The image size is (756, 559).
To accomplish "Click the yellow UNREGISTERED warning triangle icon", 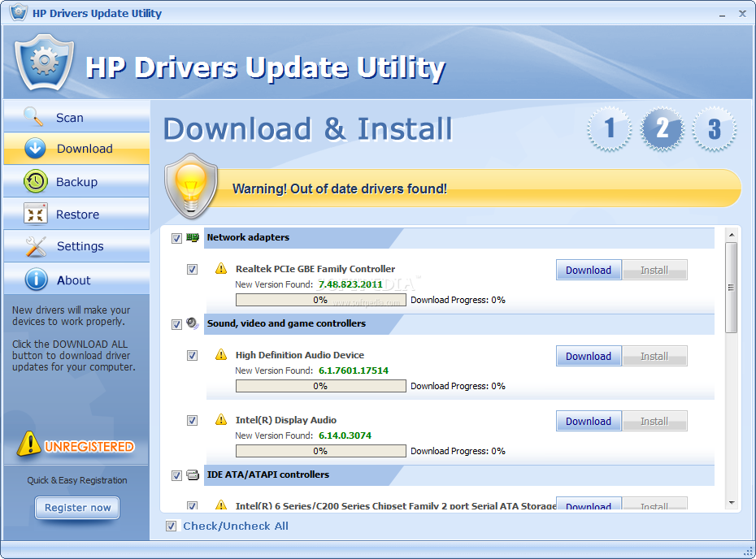I will 29,444.
